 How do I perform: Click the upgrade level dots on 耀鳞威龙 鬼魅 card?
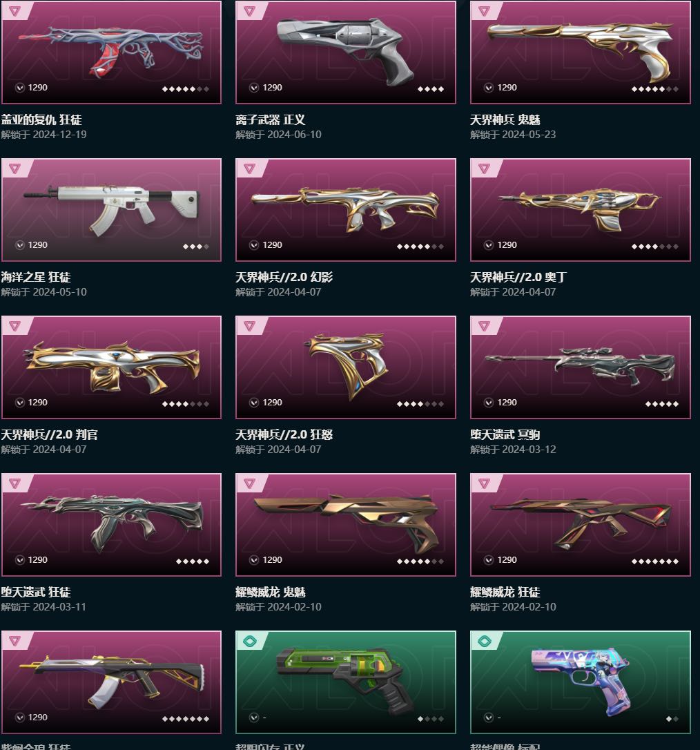pyautogui.click(x=420, y=561)
